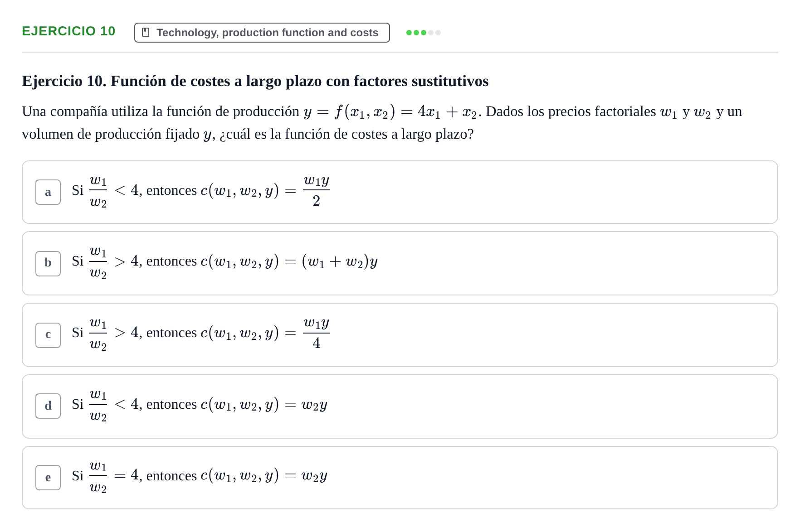Viewport: 800px width, 532px height.
Task: Choose option with cost (w1 + w2)y
Action: click(x=400, y=263)
